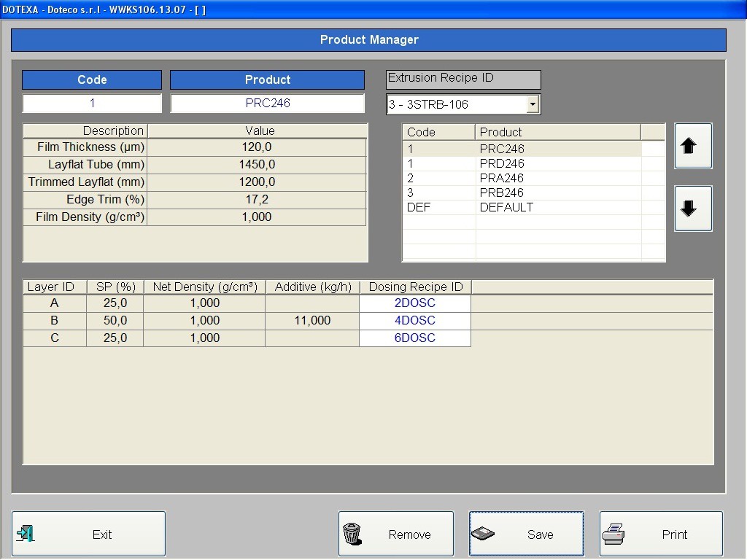Edit the Product field showing PRC246
The image size is (747, 560).
pyautogui.click(x=267, y=104)
